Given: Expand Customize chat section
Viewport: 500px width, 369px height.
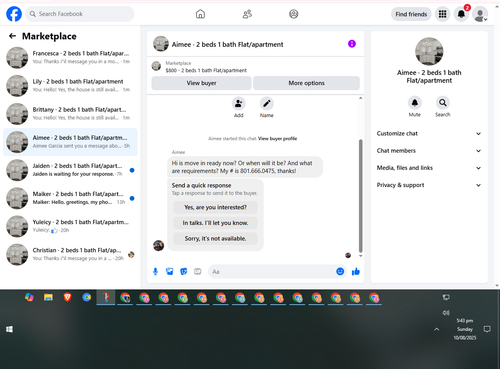Looking at the screenshot, I should tap(429, 134).
